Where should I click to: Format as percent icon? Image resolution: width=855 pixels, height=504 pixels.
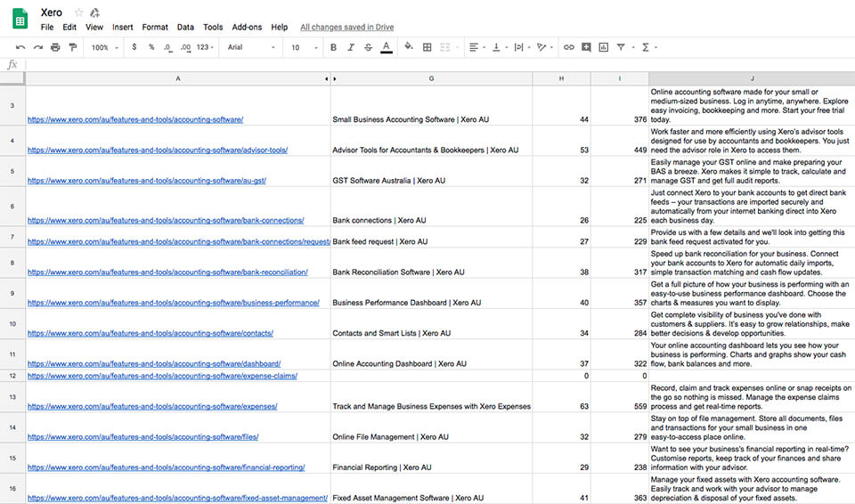(x=151, y=47)
